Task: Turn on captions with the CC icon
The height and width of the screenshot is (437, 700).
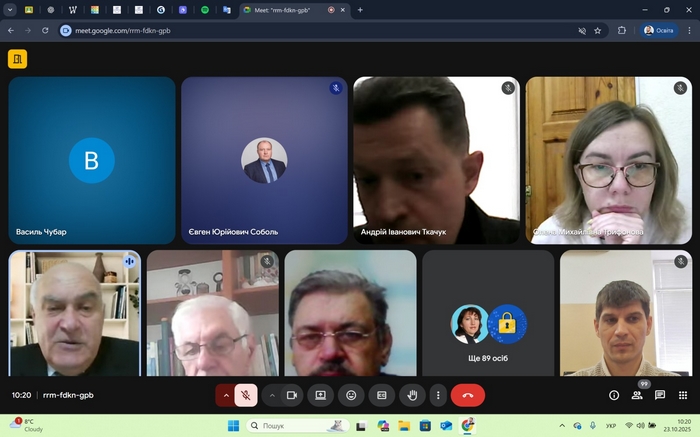Action: [x=381, y=395]
